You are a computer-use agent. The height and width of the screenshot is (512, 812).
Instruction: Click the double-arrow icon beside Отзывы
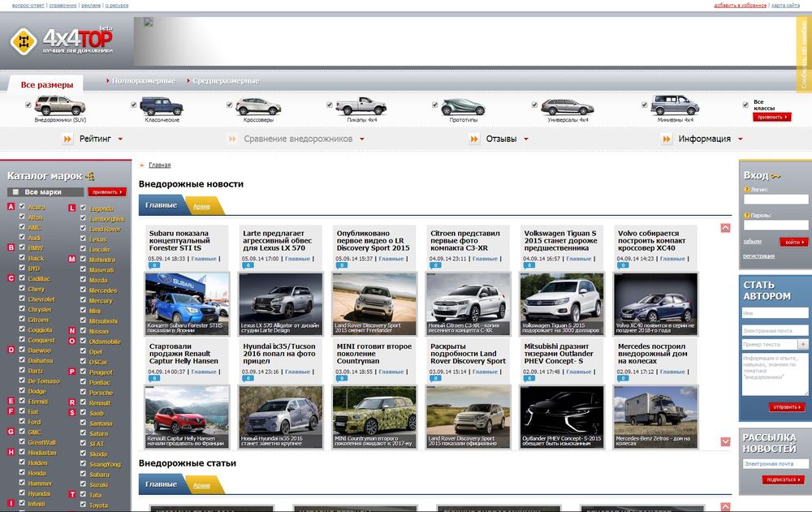point(474,139)
